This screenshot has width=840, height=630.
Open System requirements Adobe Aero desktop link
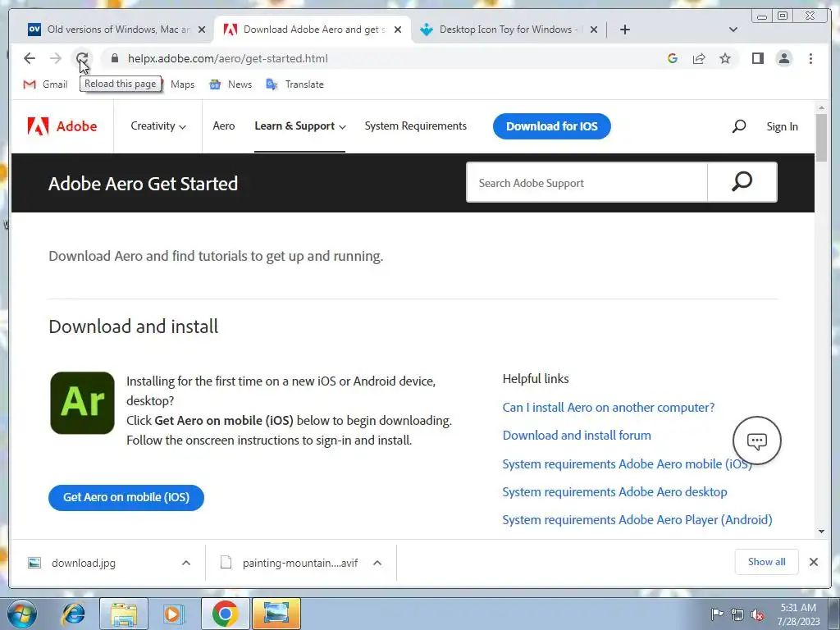click(614, 492)
